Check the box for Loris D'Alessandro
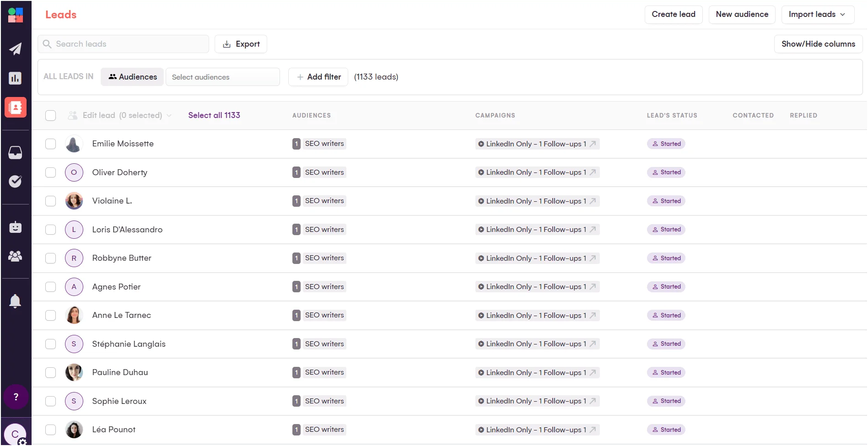 point(51,230)
